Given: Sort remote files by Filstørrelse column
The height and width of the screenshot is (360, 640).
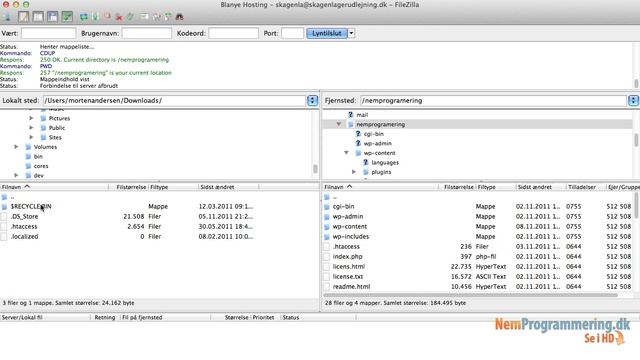Looking at the screenshot, I should click(x=457, y=187).
